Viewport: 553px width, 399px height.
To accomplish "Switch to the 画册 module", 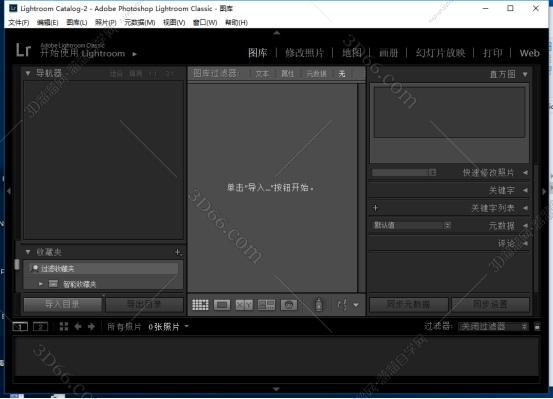I will [x=389, y=53].
